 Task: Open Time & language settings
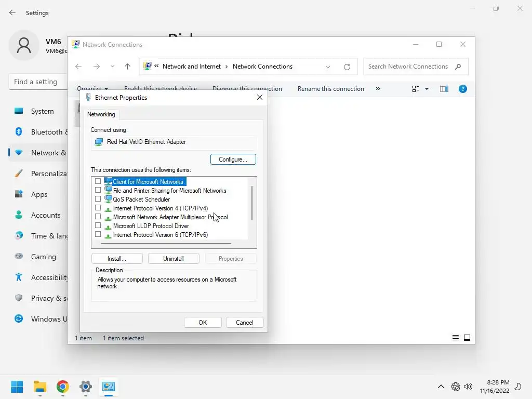38,236
